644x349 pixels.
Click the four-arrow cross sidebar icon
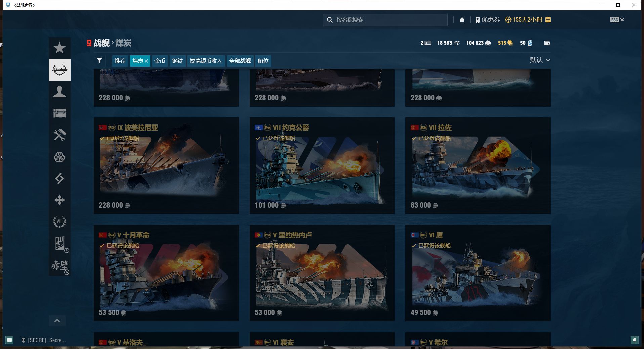(59, 200)
